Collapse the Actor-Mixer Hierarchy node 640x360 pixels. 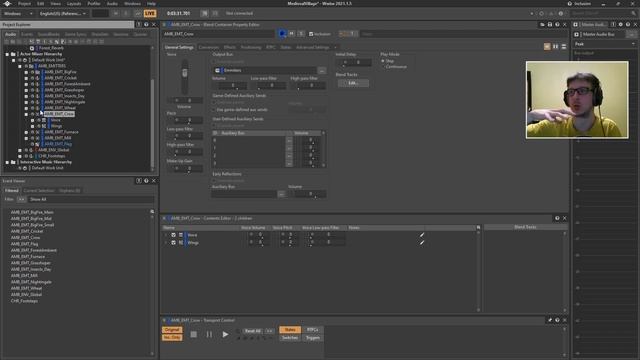click(7, 54)
